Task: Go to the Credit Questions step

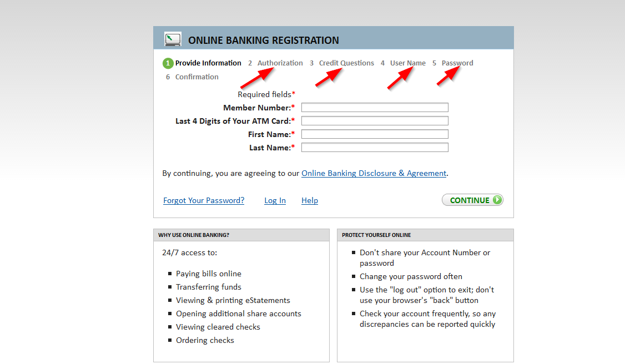Action: point(342,63)
